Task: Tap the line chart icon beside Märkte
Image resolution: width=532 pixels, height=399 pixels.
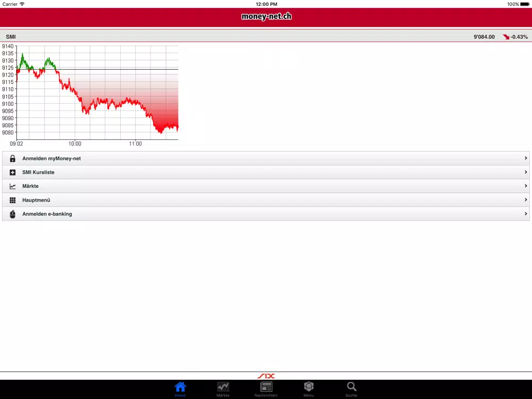Action: [x=13, y=186]
